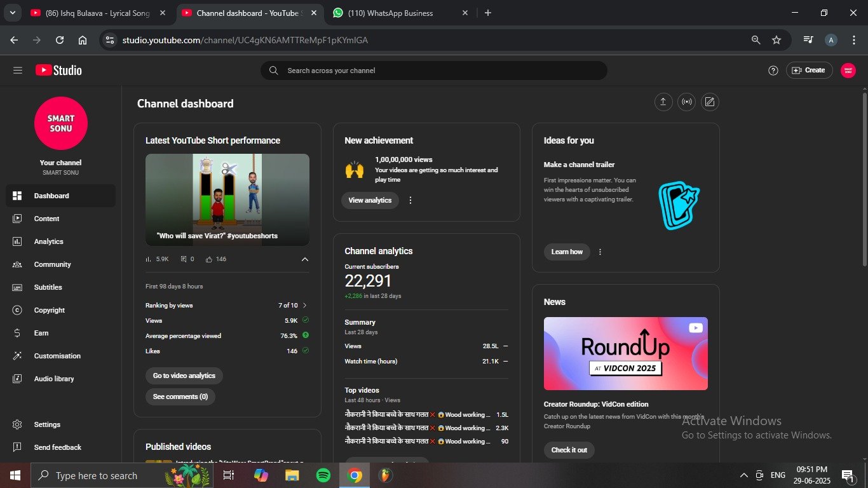Open Copilot icon in the taskbar
The image size is (868, 488).
(261, 475)
